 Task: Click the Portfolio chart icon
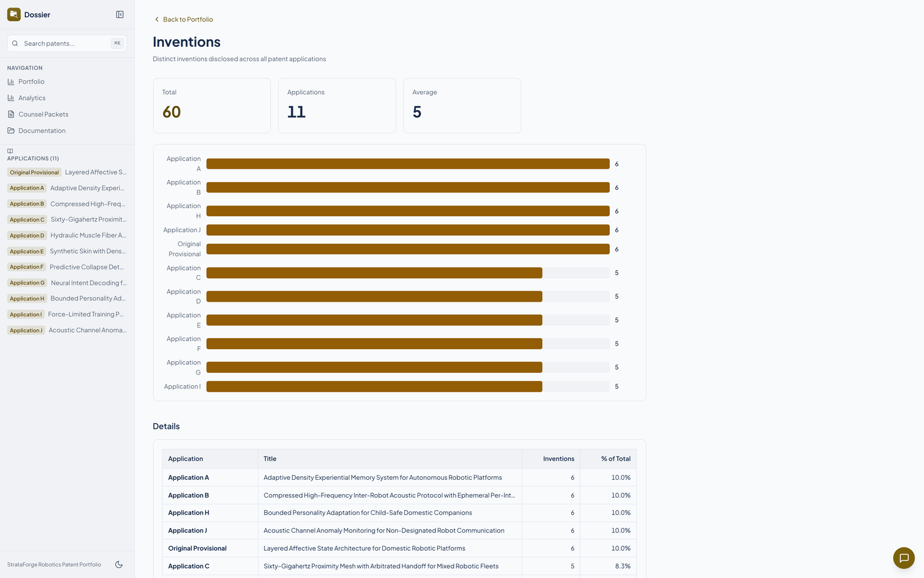[11, 81]
